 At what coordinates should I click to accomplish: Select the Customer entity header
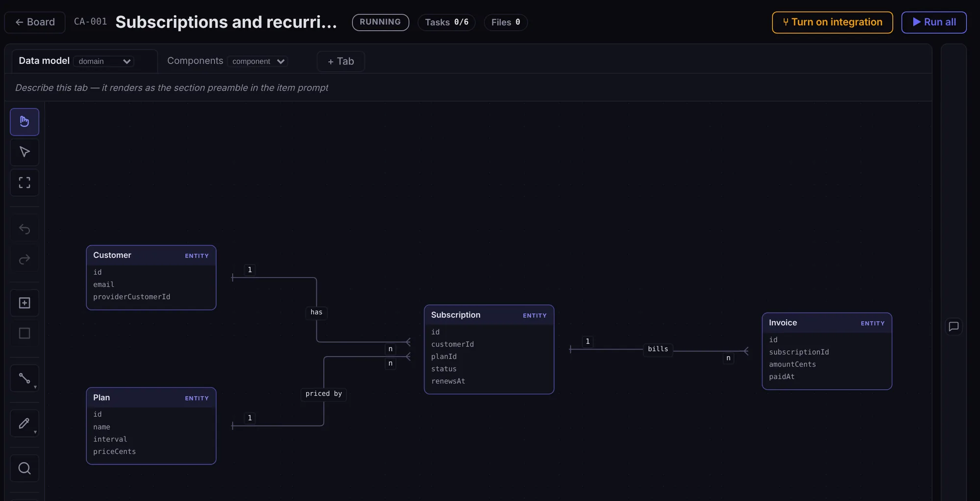coord(151,256)
